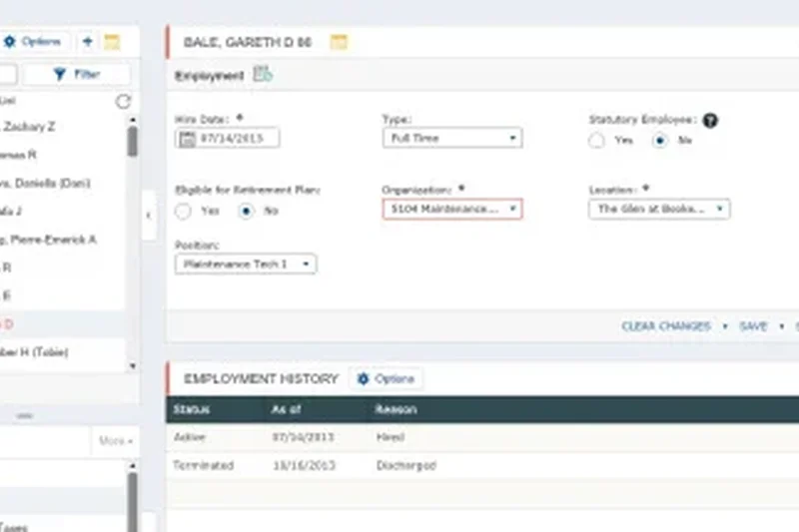
Task: Open the Type dropdown showing Full Time
Action: coord(451,139)
